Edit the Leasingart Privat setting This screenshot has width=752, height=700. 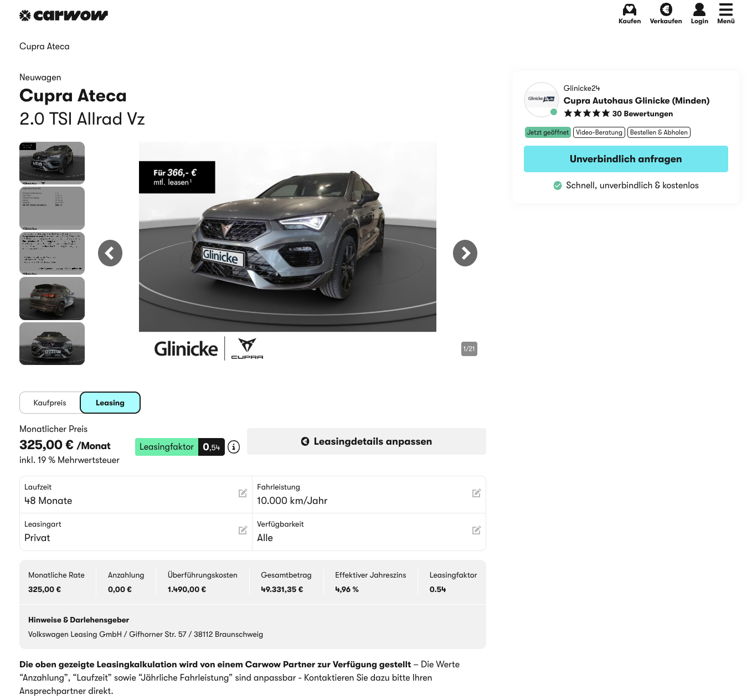tap(243, 530)
